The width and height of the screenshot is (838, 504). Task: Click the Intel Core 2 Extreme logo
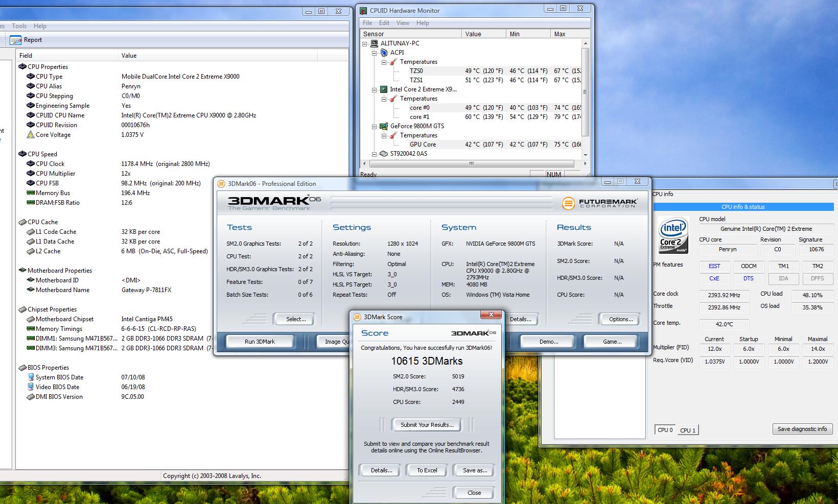pyautogui.click(x=673, y=235)
